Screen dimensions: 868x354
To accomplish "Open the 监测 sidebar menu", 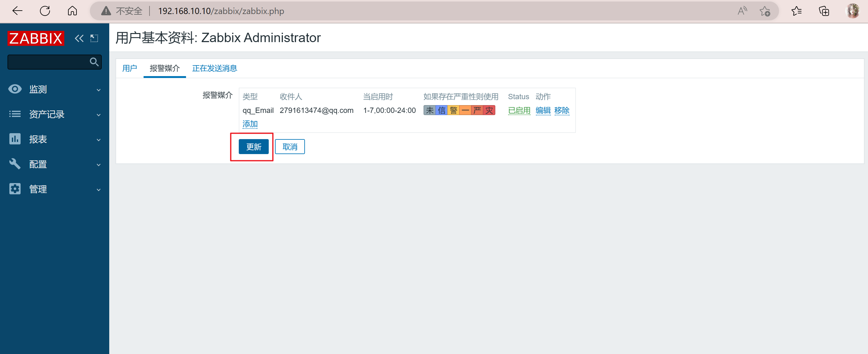I will click(x=55, y=89).
